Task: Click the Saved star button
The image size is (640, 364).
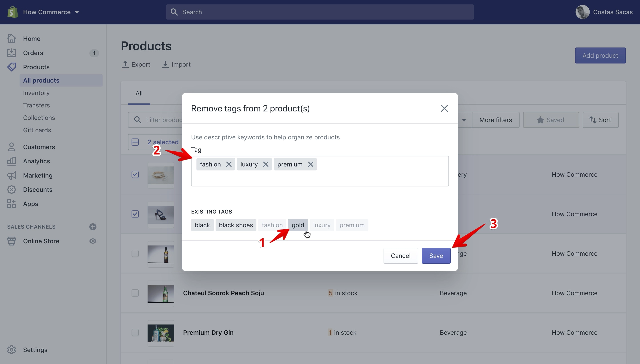Action: (551, 120)
